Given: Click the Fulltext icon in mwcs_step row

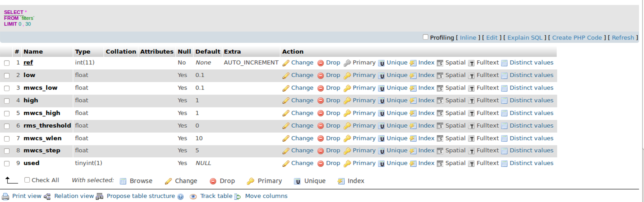Looking at the screenshot, I should 471,151.
